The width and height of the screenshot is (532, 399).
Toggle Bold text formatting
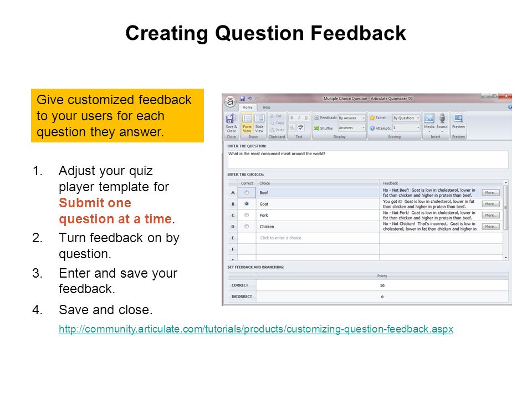coord(292,117)
